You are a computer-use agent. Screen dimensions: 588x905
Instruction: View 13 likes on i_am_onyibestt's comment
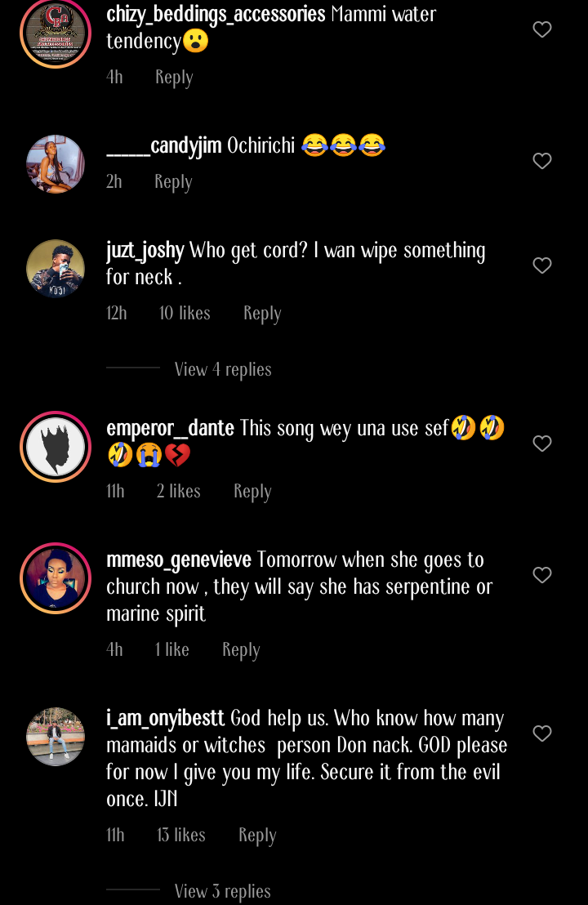click(181, 836)
